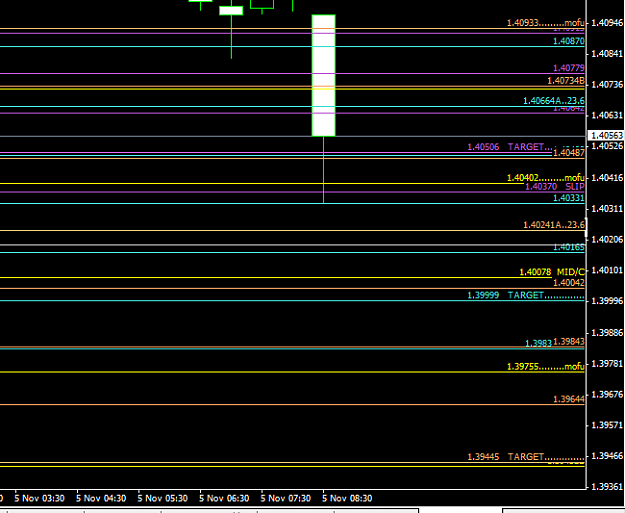Screen dimensions: 625x513
Task: Click the 5 Nov 04:30 time label
Action: coord(101,498)
